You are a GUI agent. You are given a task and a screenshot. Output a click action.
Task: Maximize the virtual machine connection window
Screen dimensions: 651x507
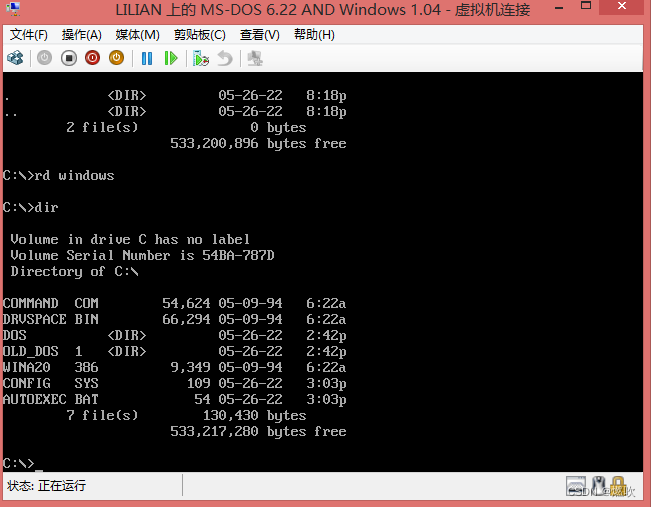pos(586,6)
